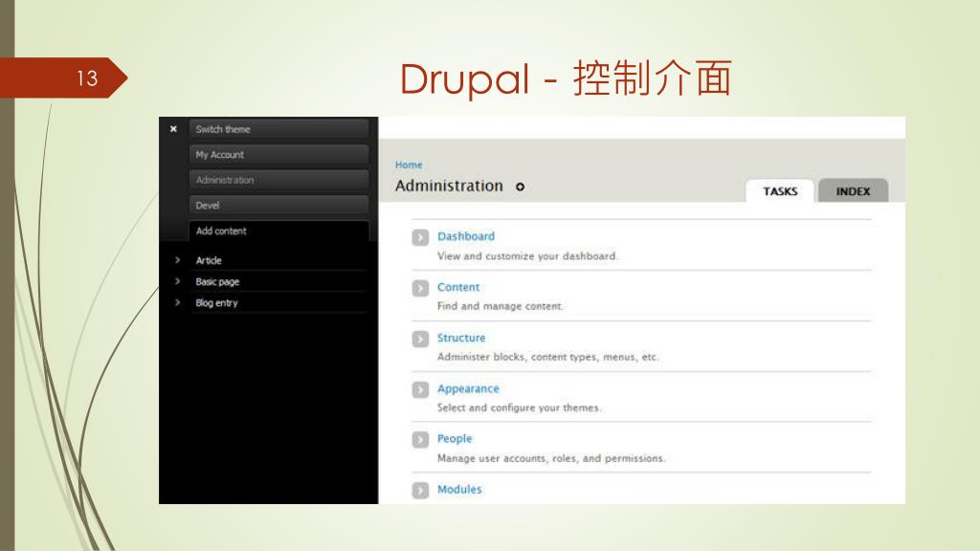The width and height of the screenshot is (980, 551).
Task: Click the arrow icon beside Content
Action: [x=421, y=288]
